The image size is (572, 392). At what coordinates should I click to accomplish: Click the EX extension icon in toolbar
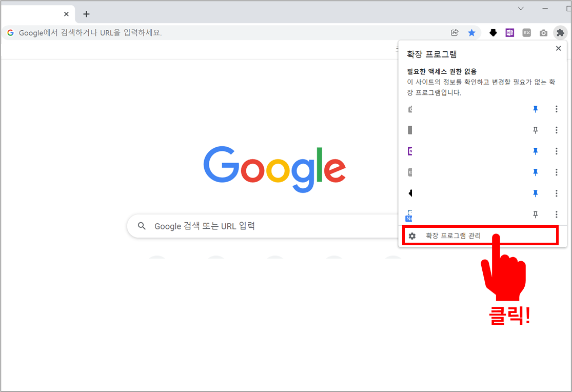[526, 33]
